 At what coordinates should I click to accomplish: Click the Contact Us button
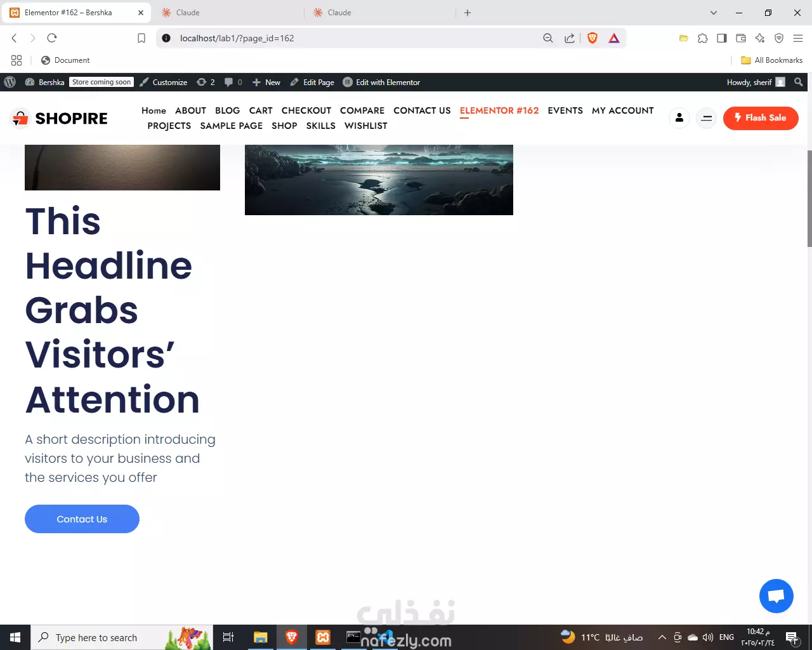[82, 519]
